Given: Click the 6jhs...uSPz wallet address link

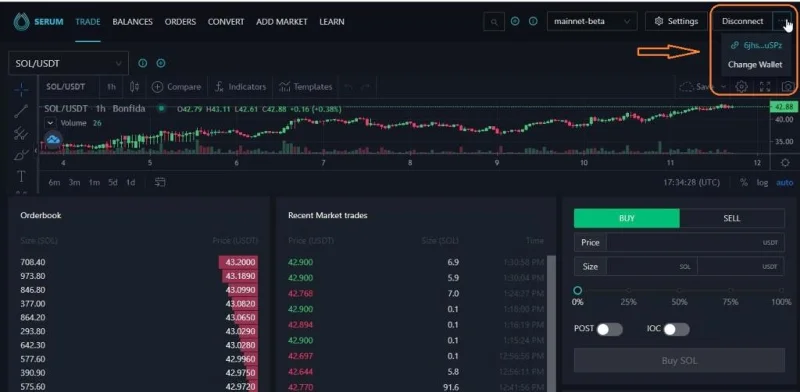Looking at the screenshot, I should [x=756, y=45].
